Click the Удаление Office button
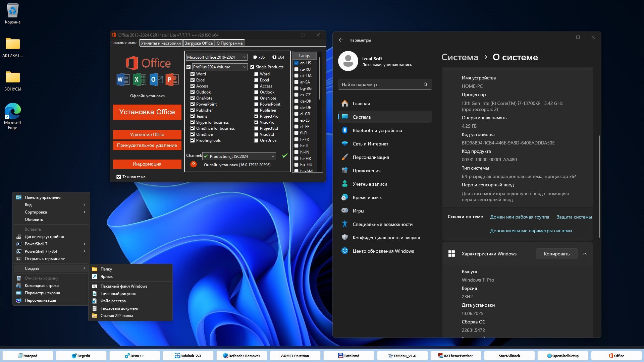The height and width of the screenshot is (362, 644). pyautogui.click(x=147, y=134)
